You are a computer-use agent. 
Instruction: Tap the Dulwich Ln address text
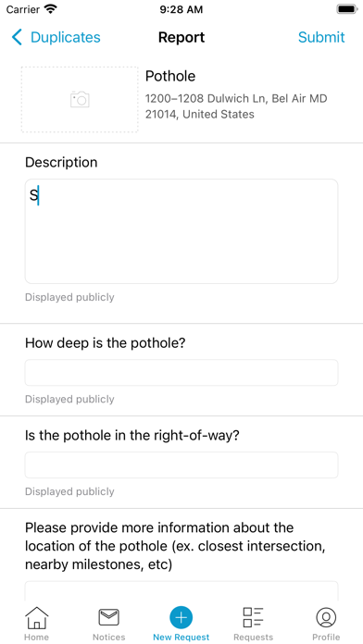pyautogui.click(x=236, y=106)
